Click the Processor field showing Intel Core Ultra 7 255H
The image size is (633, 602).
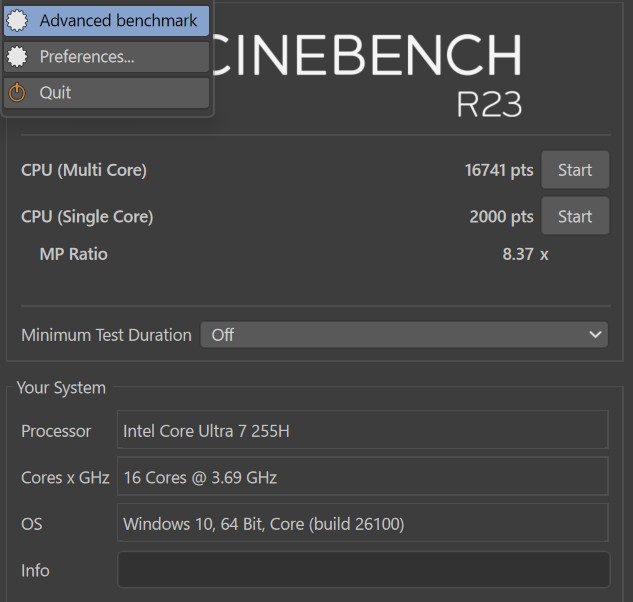(363, 430)
